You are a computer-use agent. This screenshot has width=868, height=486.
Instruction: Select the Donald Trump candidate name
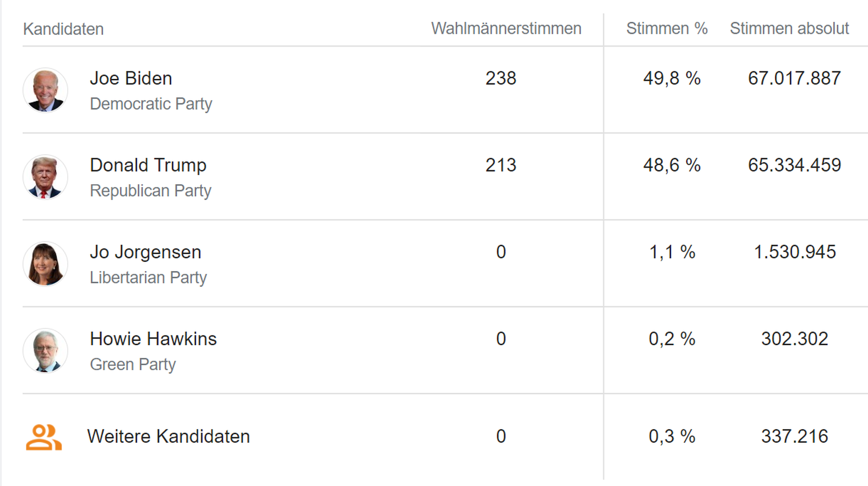(148, 165)
